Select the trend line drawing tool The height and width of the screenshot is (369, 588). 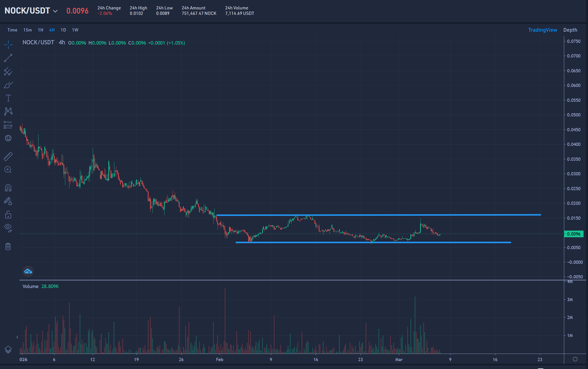coord(8,58)
